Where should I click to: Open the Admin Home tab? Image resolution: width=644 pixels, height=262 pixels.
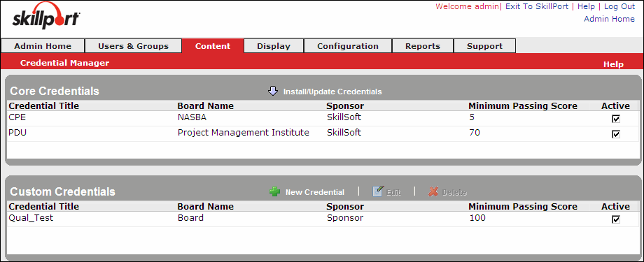click(43, 46)
